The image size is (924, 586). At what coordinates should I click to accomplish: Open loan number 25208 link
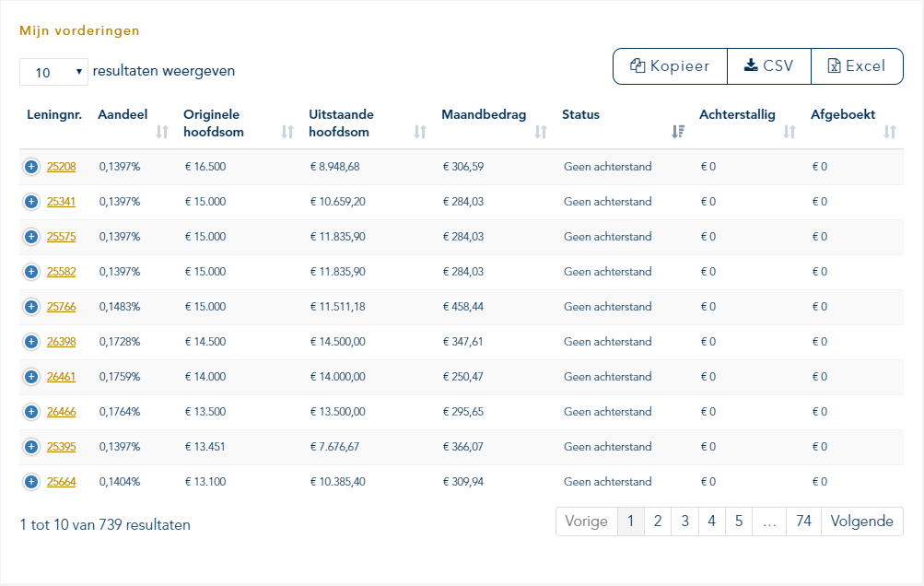pyautogui.click(x=62, y=167)
